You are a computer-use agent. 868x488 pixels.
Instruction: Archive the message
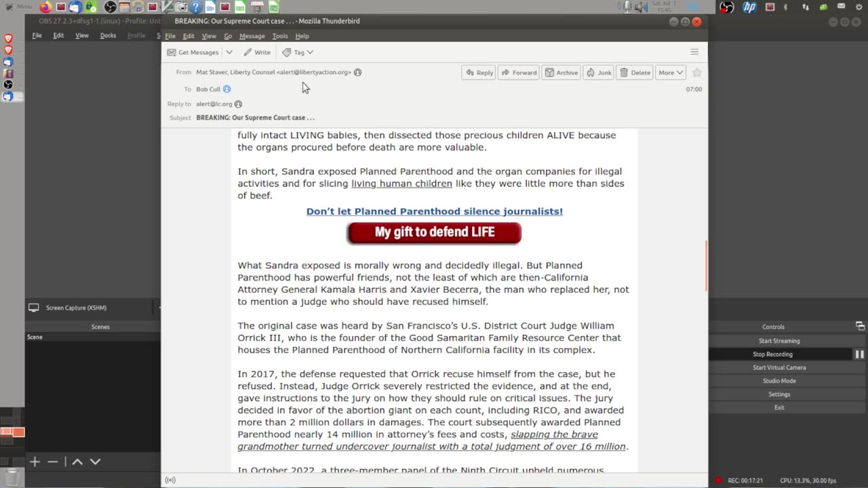[x=561, y=73]
